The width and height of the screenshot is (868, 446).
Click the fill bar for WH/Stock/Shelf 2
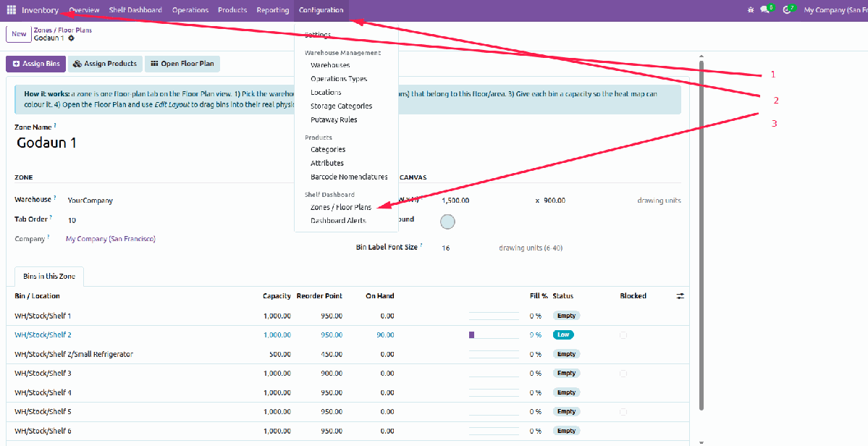[494, 334]
